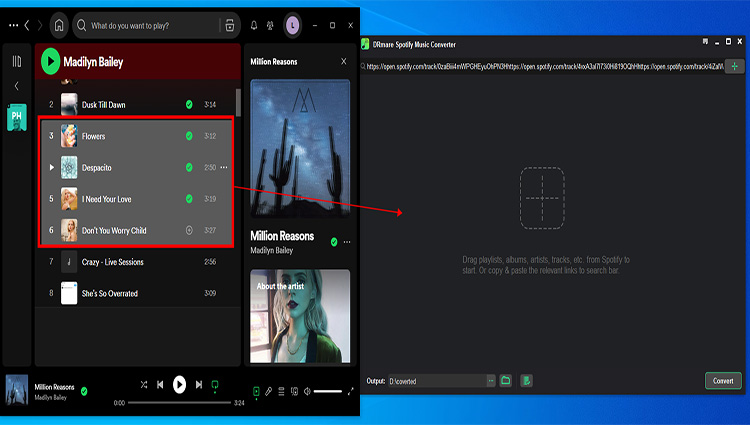Adjust the volume slider
Image resolution: width=750 pixels, height=425 pixels.
point(328,392)
